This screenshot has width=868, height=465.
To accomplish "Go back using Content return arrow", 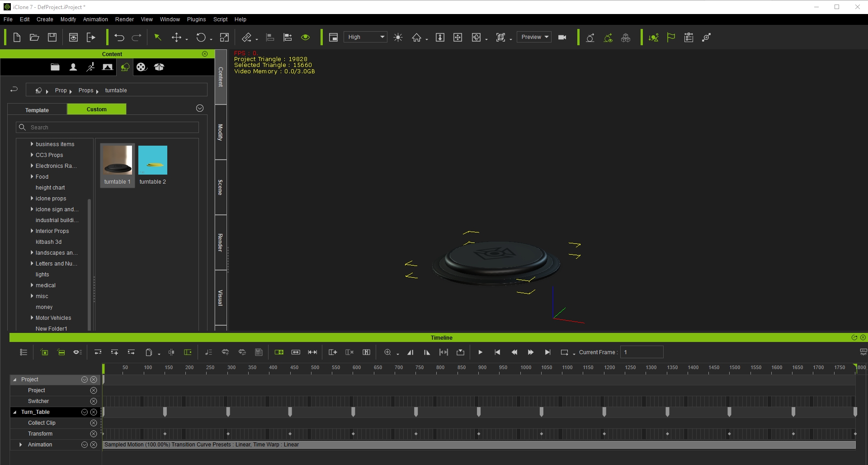I will pos(14,90).
